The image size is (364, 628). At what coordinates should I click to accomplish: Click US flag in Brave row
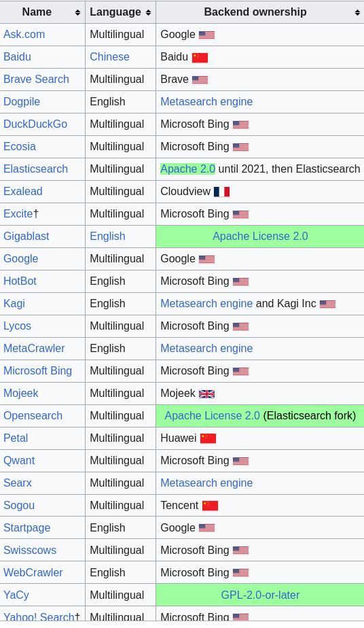pyautogui.click(x=200, y=80)
